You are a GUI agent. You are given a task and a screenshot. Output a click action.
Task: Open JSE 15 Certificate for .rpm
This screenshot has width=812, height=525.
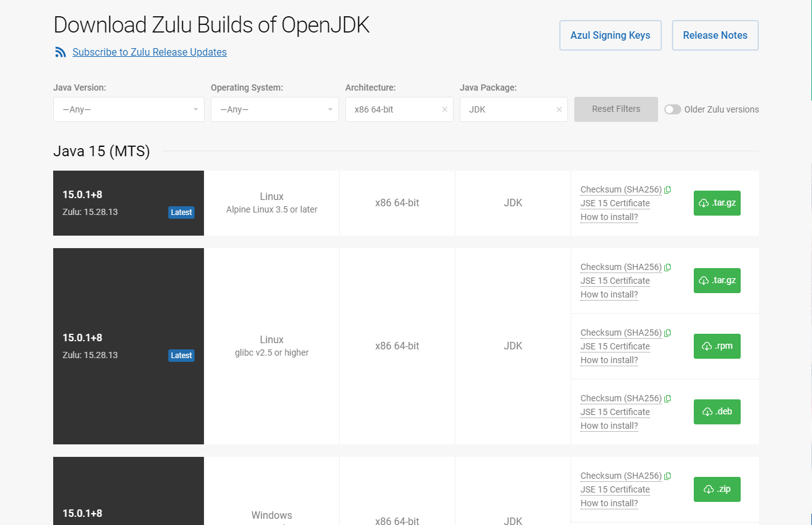click(615, 346)
